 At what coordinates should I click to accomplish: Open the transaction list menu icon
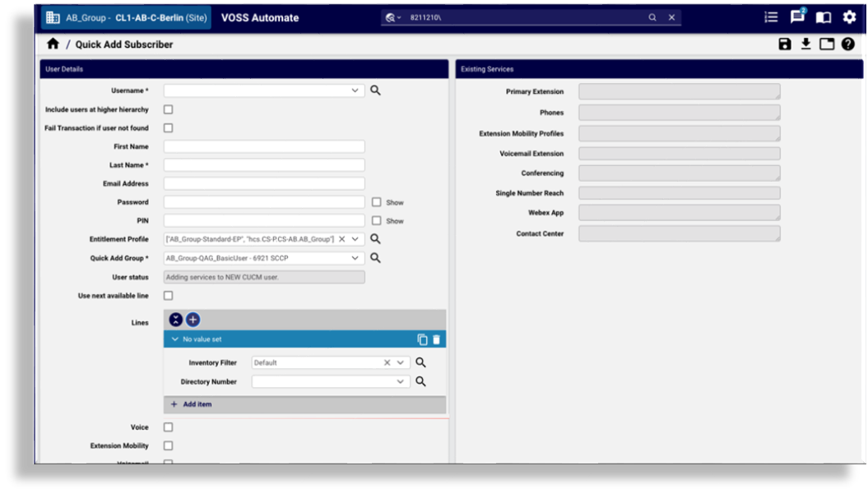[x=772, y=17]
